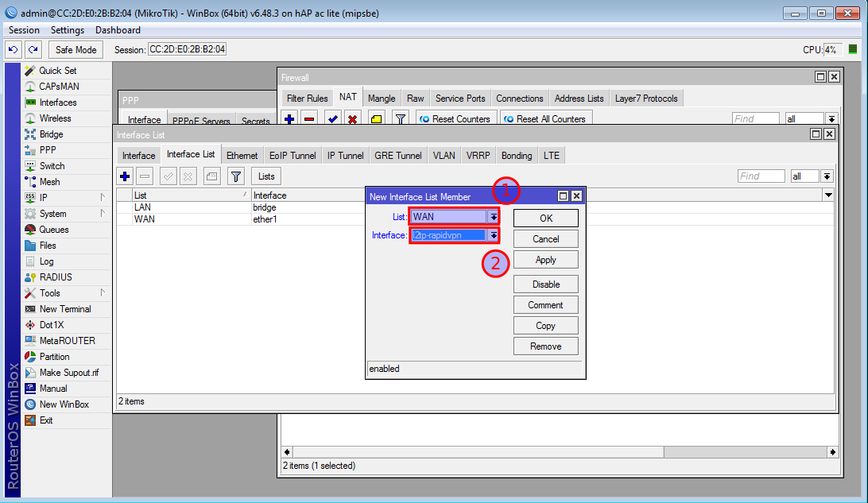The width and height of the screenshot is (868, 503).
Task: Click Apply in New Interface List Member
Action: click(546, 260)
